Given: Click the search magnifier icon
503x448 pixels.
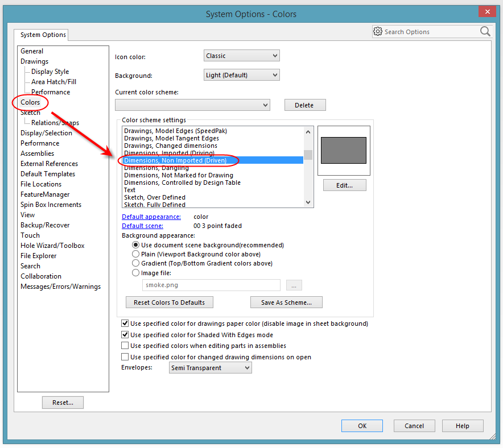Looking at the screenshot, I should pos(485,32).
